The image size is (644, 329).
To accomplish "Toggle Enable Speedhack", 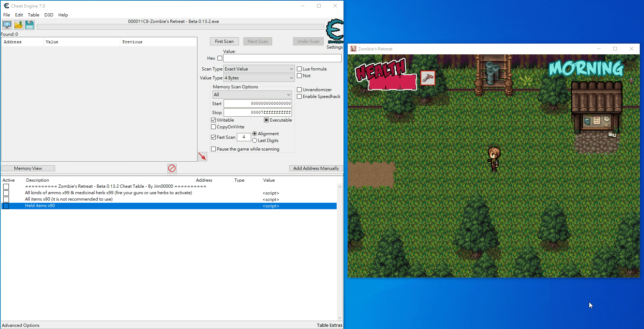I will 299,97.
